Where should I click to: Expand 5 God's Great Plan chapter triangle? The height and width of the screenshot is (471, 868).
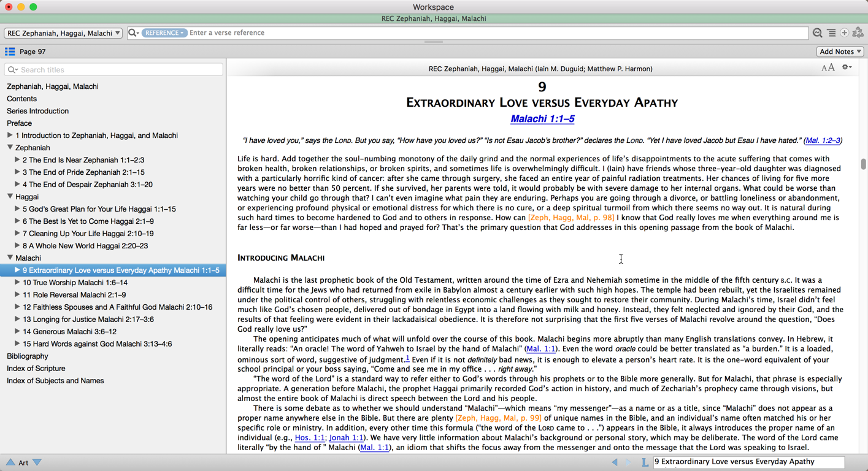point(17,209)
